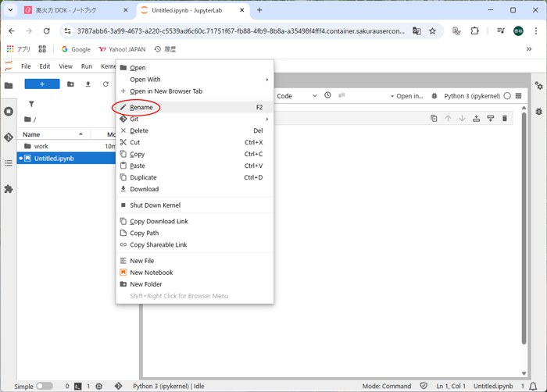Click the Git status bar icon
Viewport: 547px width, 392px height.
(118, 386)
